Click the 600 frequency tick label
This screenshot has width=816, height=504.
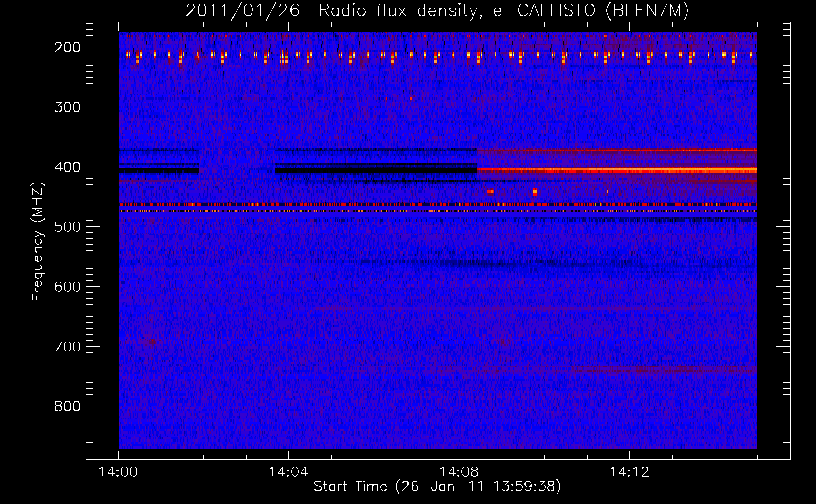pyautogui.click(x=67, y=287)
